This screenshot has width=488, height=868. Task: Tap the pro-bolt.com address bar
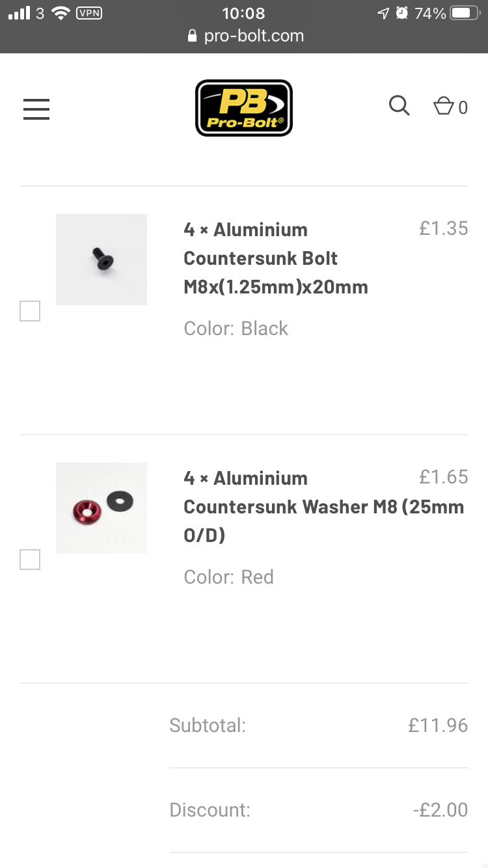pyautogui.click(x=253, y=36)
